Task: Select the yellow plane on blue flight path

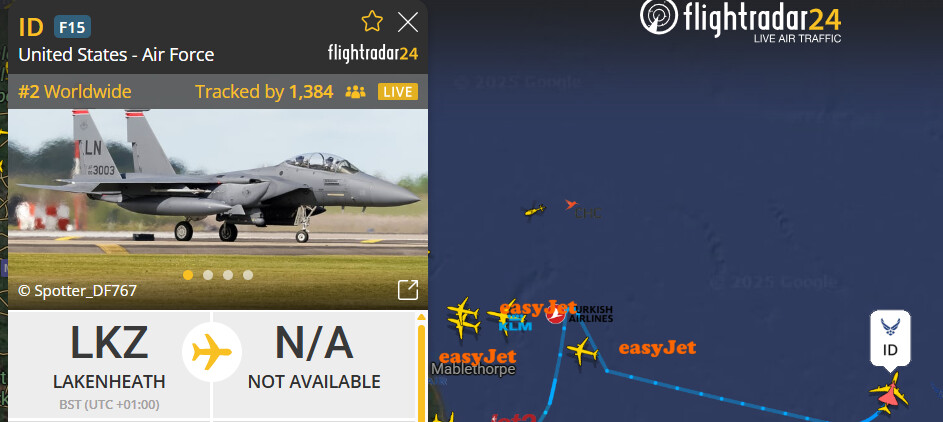Action: 582,350
